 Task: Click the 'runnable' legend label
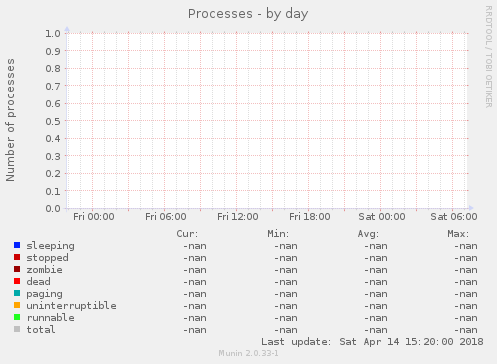click(50, 318)
